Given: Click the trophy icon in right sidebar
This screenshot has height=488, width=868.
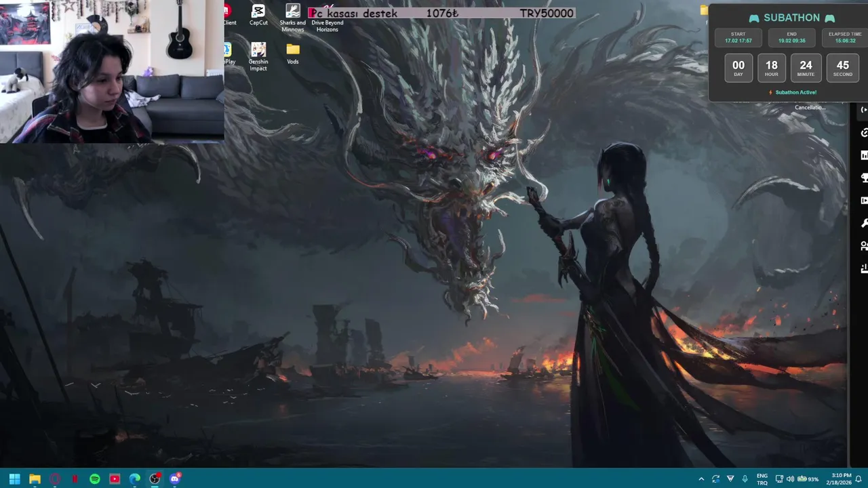Looking at the screenshot, I should click(864, 178).
